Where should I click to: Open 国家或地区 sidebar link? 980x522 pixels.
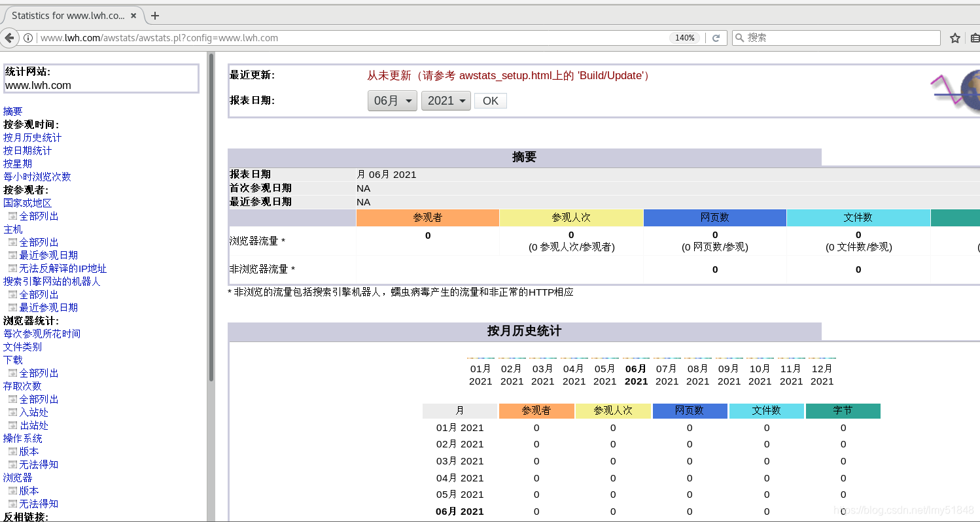[27, 203]
